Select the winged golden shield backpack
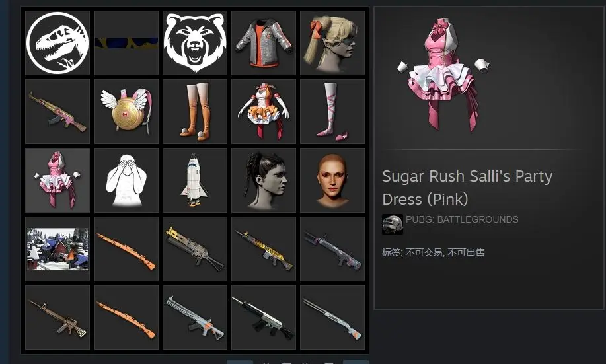 tap(126, 112)
